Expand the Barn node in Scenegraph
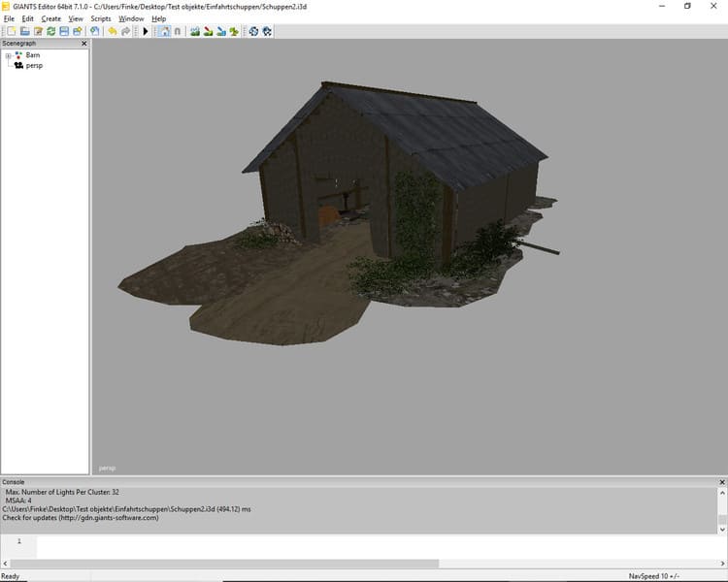 (x=8, y=56)
